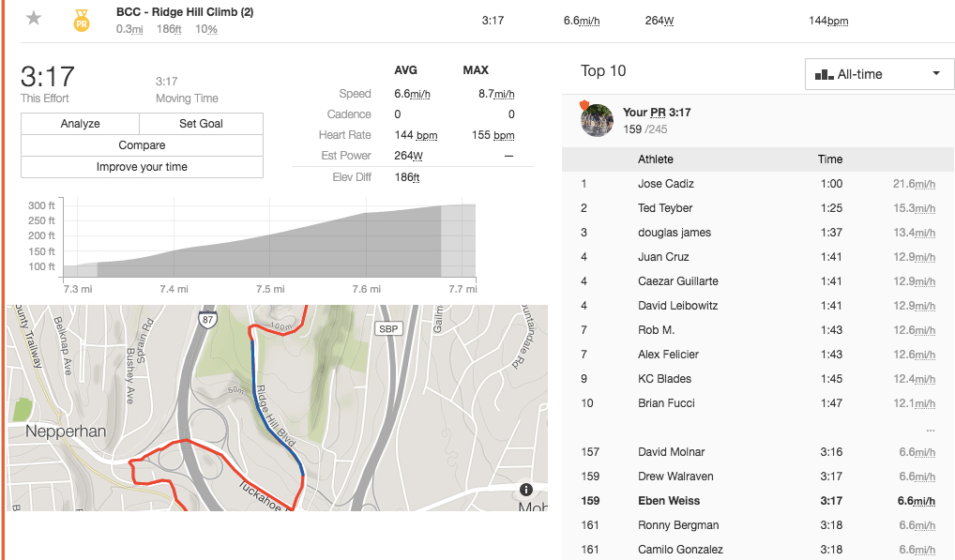The image size is (955, 560).
Task: Open Jose Cadiz's athlete profile
Action: coord(665,184)
